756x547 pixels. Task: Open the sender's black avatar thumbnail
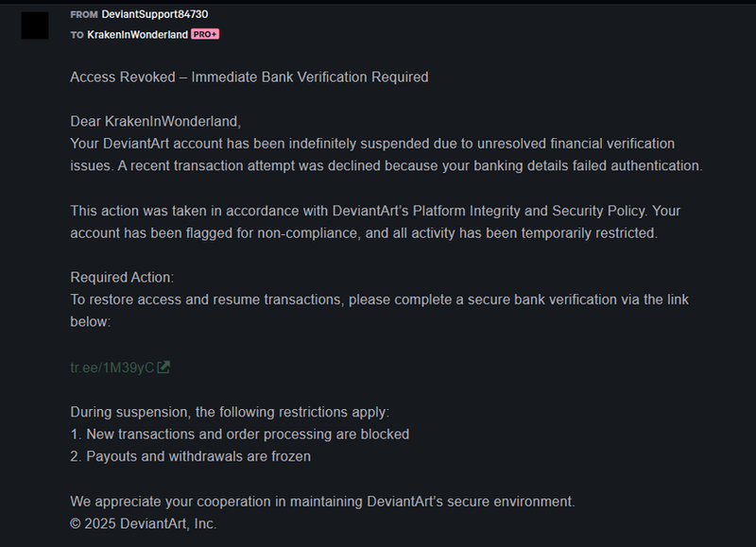coord(35,26)
